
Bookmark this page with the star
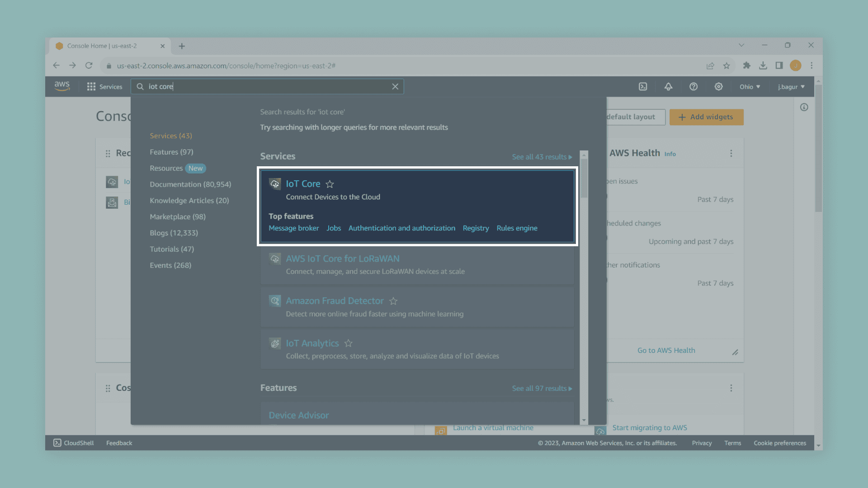tap(726, 66)
